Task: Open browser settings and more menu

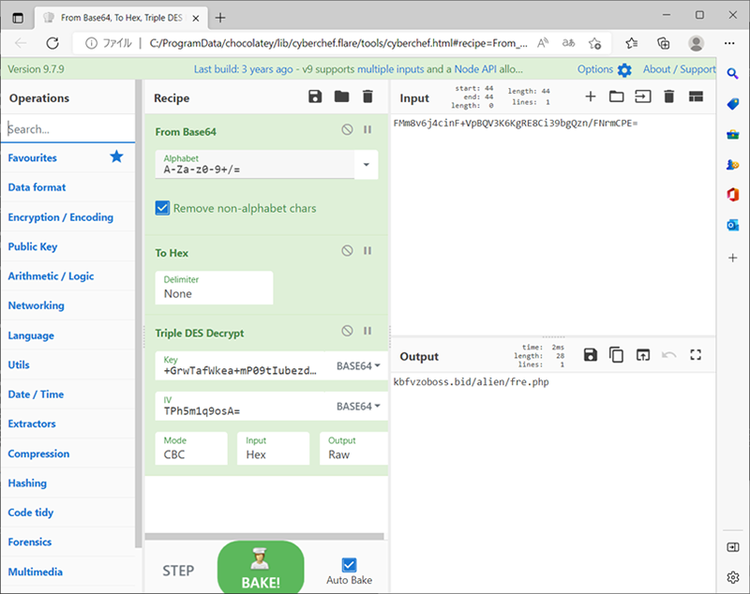Action: click(x=729, y=43)
